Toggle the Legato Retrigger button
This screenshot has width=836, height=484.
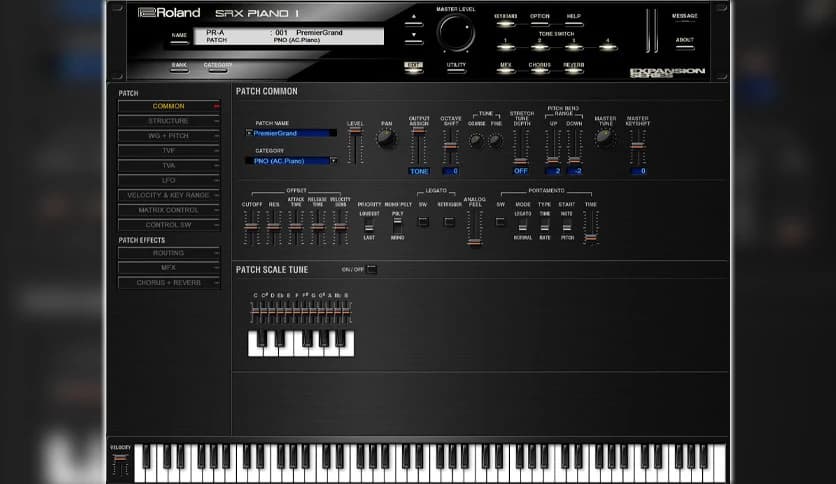coord(449,221)
